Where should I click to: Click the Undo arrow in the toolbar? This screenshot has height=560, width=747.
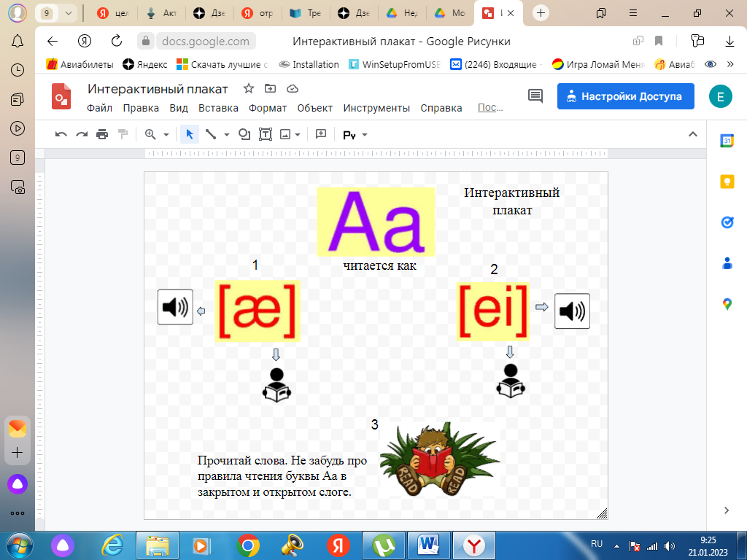(61, 134)
